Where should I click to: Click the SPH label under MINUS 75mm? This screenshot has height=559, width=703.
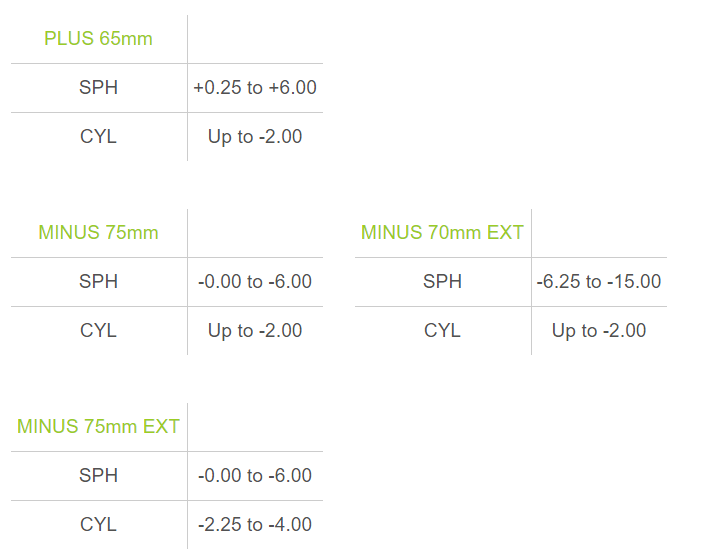click(98, 282)
